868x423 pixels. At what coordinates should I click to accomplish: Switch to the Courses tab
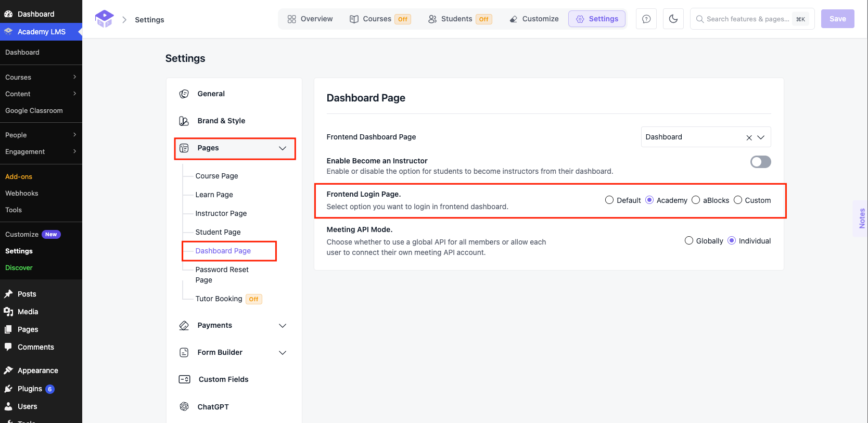click(x=380, y=19)
